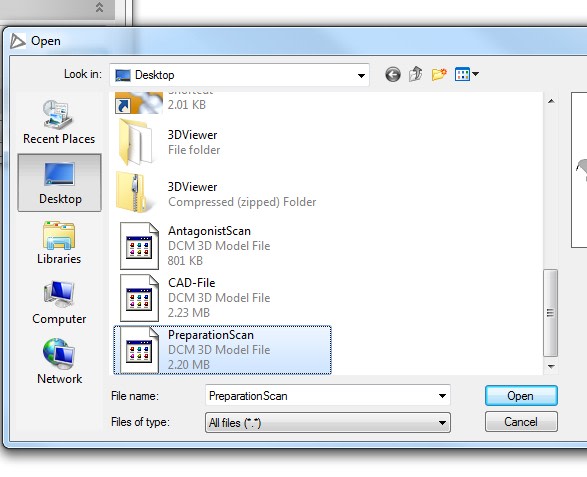This screenshot has height=477, width=587.
Task: Select Recent Places in sidebar
Action: (59, 122)
